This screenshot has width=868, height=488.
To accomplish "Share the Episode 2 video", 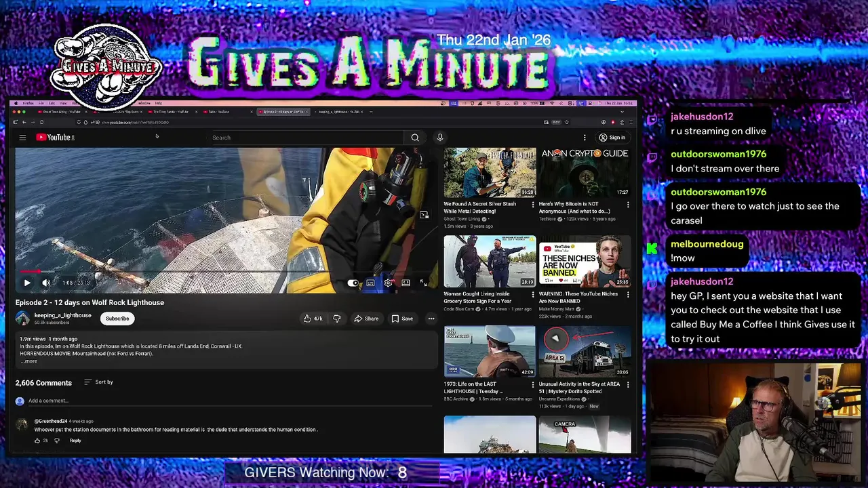I will pos(366,319).
